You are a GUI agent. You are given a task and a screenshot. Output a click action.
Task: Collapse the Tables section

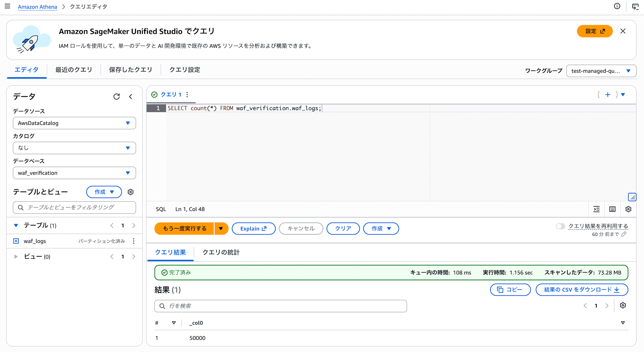coord(16,226)
